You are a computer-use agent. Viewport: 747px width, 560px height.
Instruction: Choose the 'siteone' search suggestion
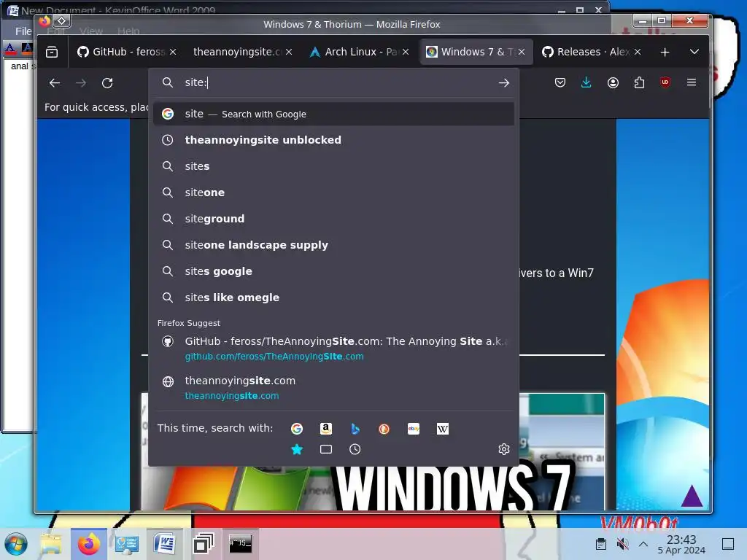click(x=333, y=192)
